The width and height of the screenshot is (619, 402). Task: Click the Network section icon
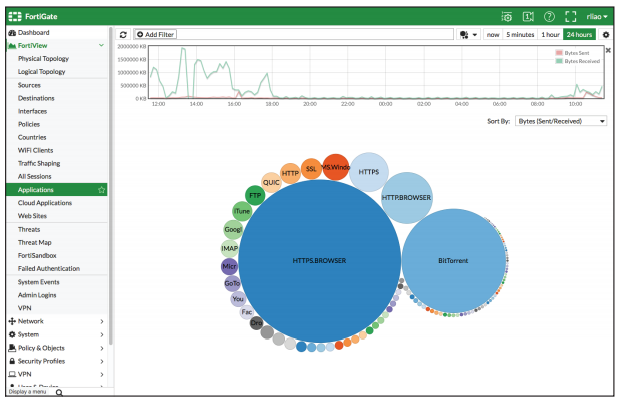point(12,321)
